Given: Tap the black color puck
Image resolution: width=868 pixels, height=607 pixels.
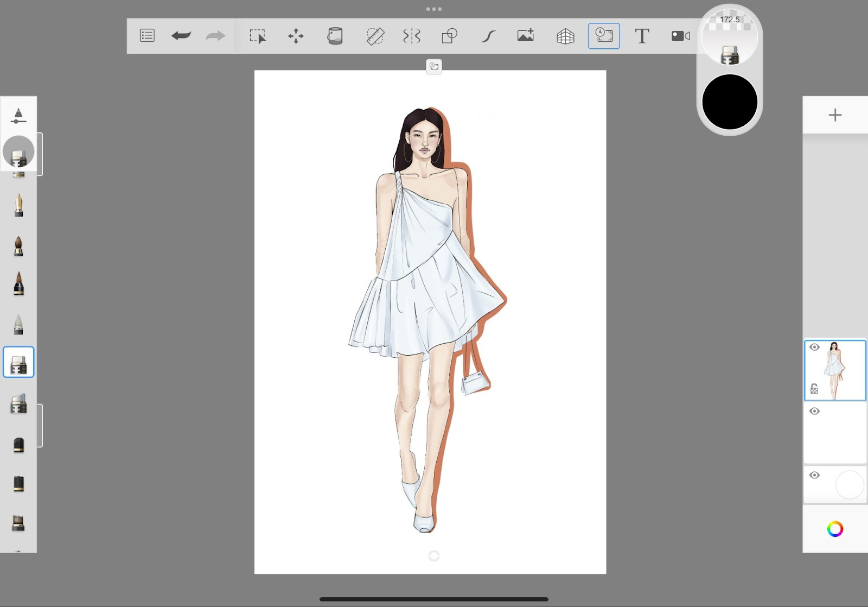Looking at the screenshot, I should (x=729, y=102).
